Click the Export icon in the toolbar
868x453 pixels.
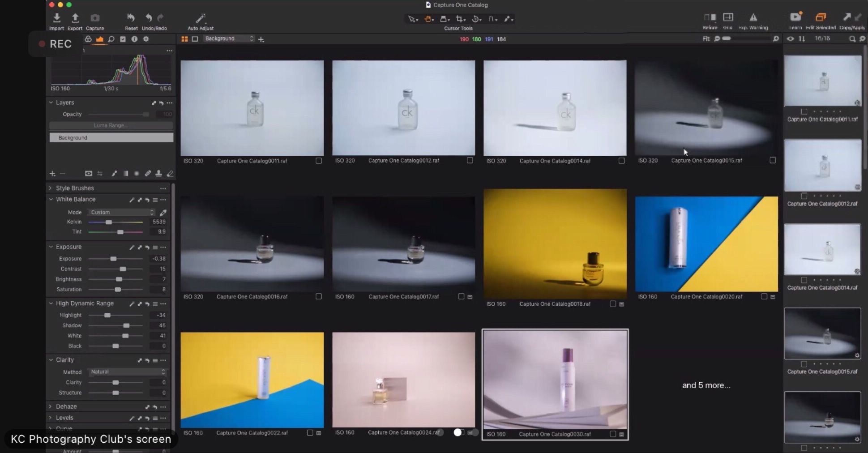(75, 18)
